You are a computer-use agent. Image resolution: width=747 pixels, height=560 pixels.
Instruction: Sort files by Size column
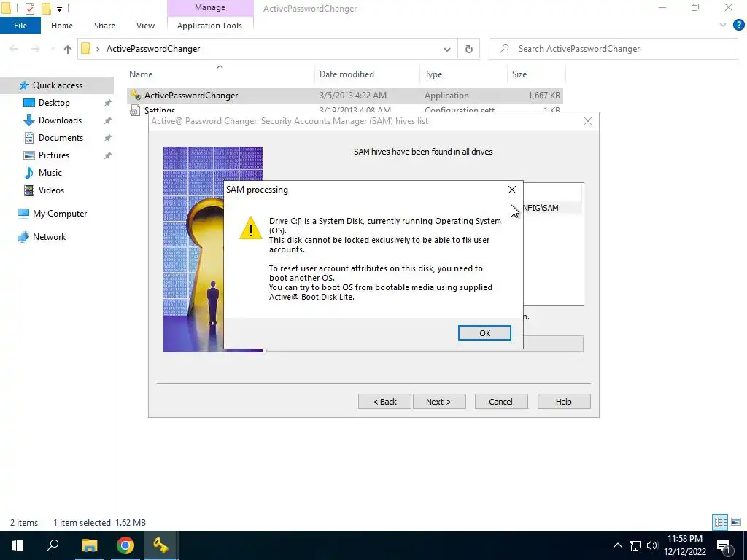click(519, 74)
